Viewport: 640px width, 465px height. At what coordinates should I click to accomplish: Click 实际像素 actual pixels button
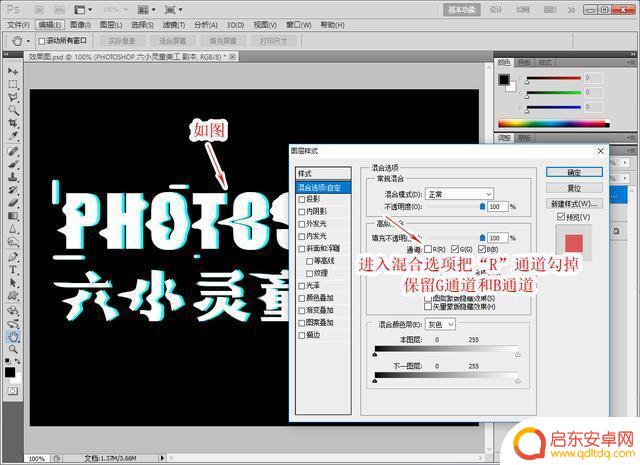coord(122,41)
